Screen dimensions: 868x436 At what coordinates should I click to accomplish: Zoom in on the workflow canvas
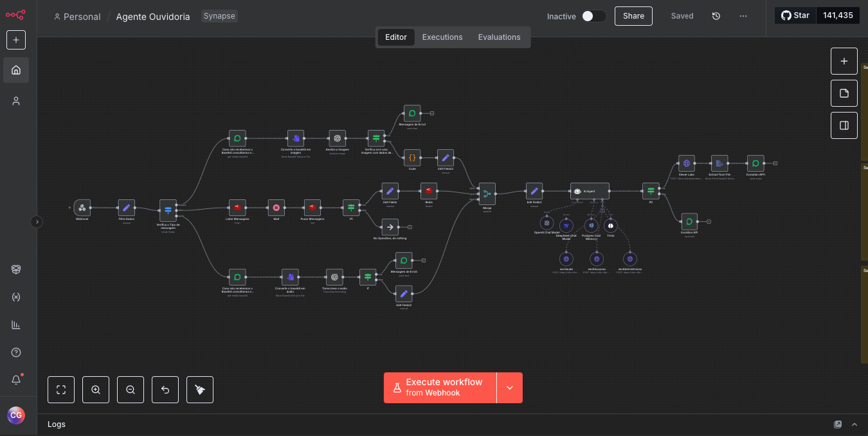[x=96, y=390]
